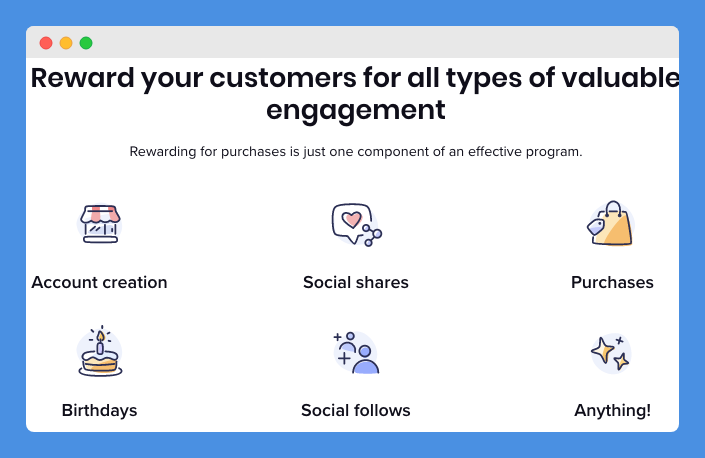Select the Social shares label
Image resolution: width=705 pixels, height=458 pixels.
click(x=356, y=283)
